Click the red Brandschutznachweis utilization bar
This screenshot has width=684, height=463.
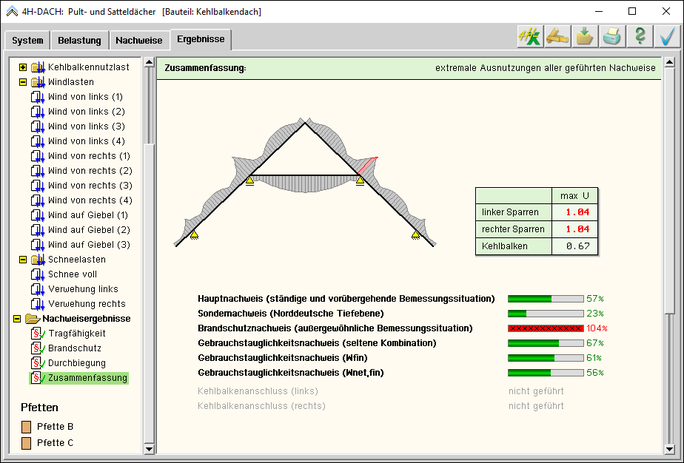[545, 328]
